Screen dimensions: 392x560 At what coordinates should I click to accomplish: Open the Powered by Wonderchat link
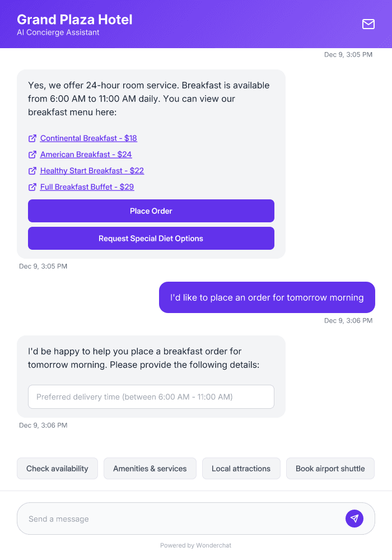pyautogui.click(x=195, y=545)
